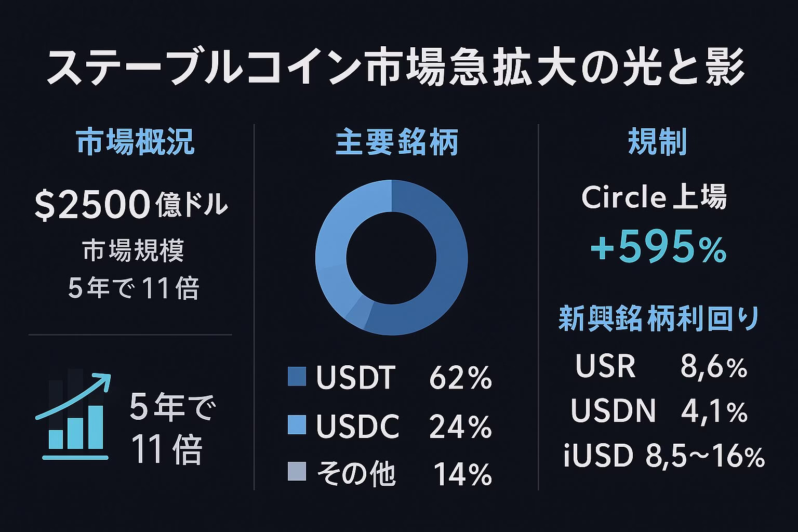Click the その他 gray legend square
Screen dimensions: 798x532
tap(297, 471)
